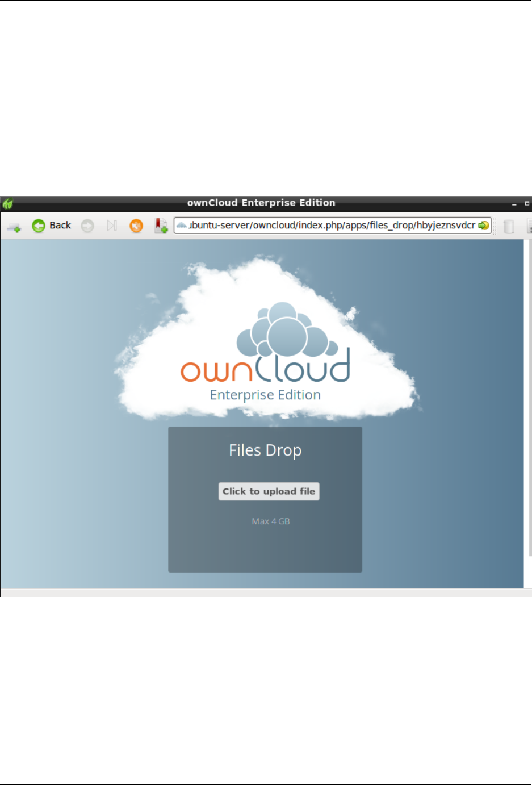Click the browser window menu icon in title bar
The height and width of the screenshot is (785, 532).
coord(7,203)
